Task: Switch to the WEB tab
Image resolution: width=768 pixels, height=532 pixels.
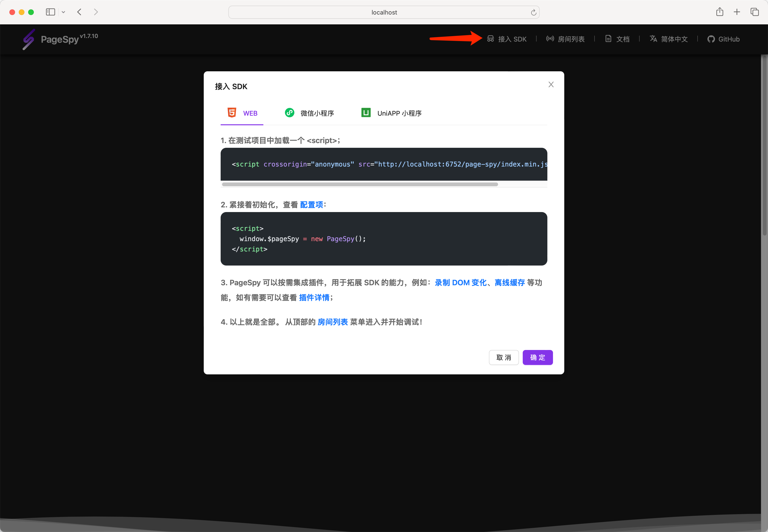Action: [242, 113]
